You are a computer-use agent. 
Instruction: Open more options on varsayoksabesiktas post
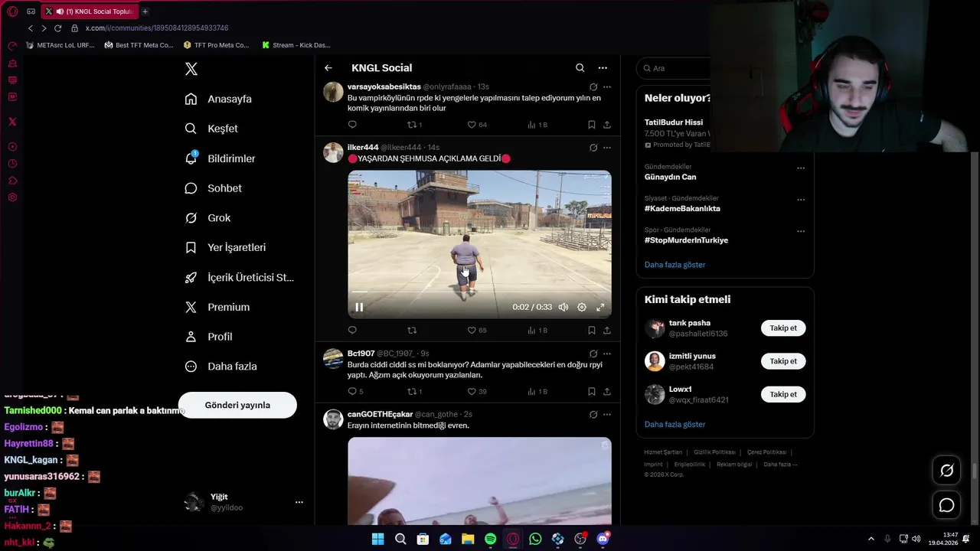point(607,87)
